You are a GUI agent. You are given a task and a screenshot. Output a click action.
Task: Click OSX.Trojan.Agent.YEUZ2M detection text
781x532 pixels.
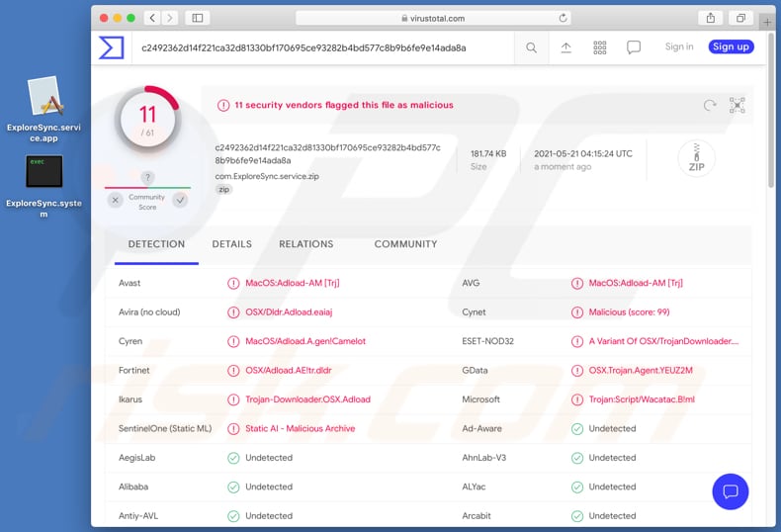pos(641,371)
